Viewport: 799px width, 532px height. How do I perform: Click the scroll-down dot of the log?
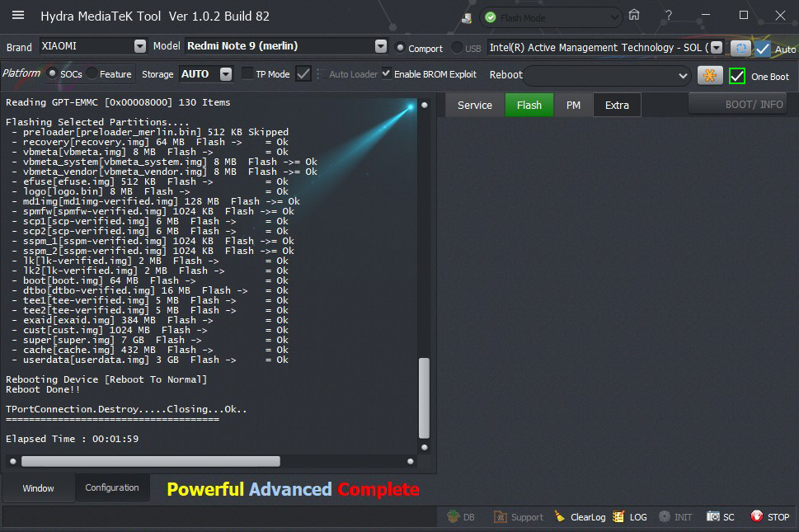tap(424, 447)
